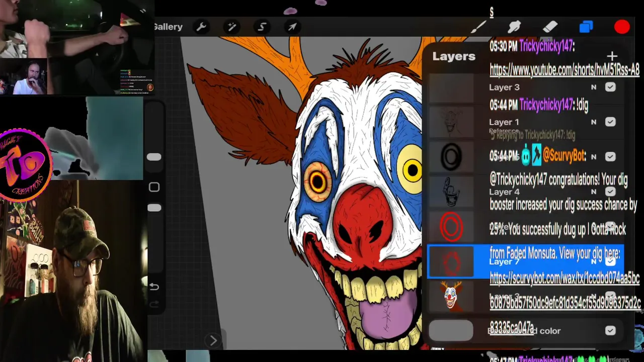
Task: Hide Layer 4 using its checkbox
Action: 610,192
